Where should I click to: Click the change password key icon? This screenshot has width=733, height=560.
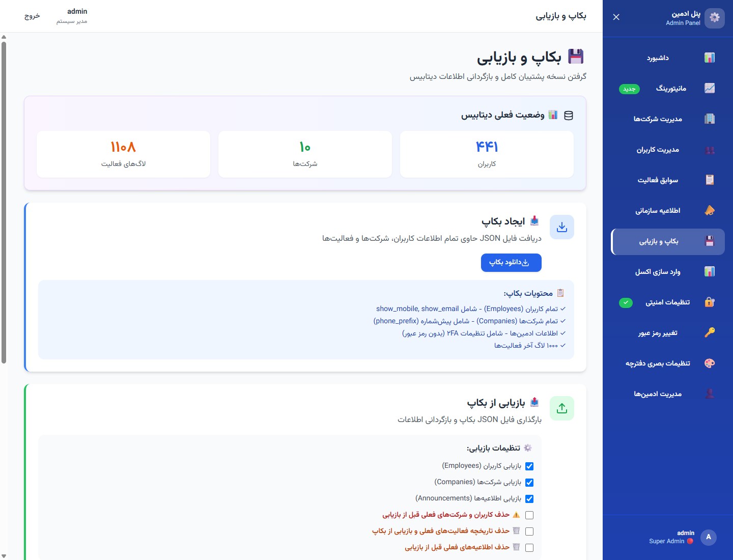click(x=710, y=333)
